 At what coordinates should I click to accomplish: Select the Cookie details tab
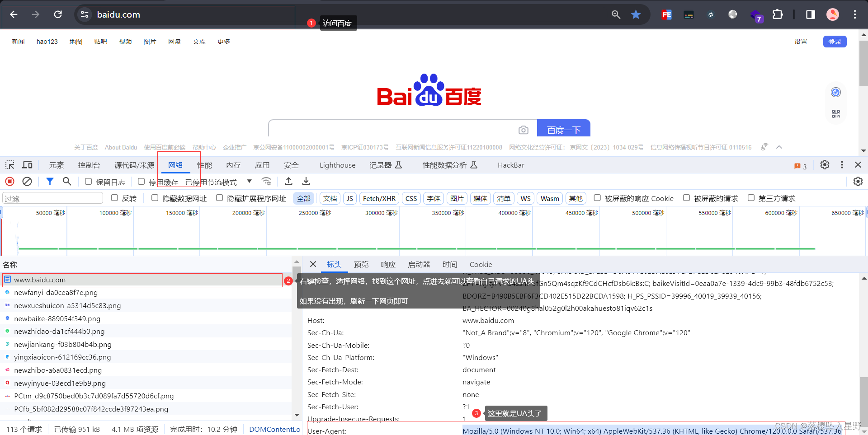pos(481,264)
